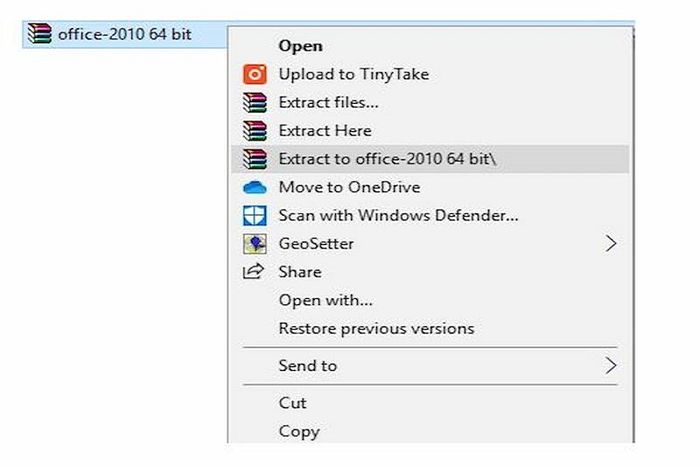Viewport: 700px width, 466px height.
Task: Click the WinRAR icon beside Extract files
Action: (x=254, y=102)
